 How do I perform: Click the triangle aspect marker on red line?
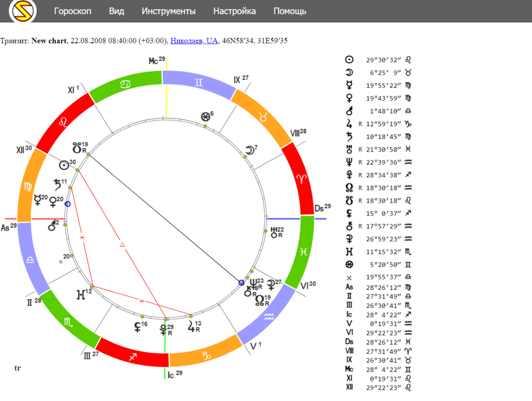pyautogui.click(x=122, y=245)
